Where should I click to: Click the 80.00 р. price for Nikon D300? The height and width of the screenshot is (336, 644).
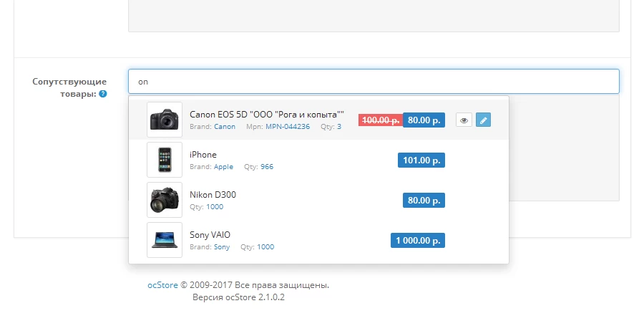(424, 201)
